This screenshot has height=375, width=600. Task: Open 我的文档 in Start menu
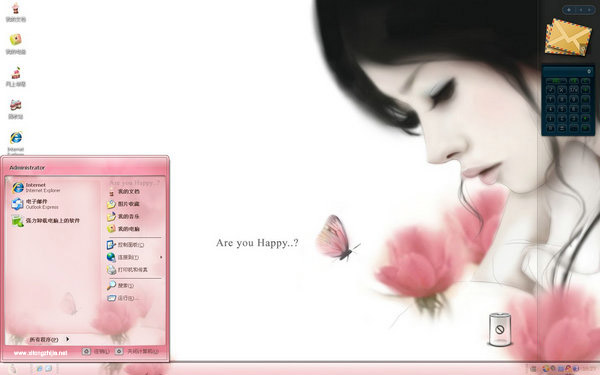[x=124, y=192]
